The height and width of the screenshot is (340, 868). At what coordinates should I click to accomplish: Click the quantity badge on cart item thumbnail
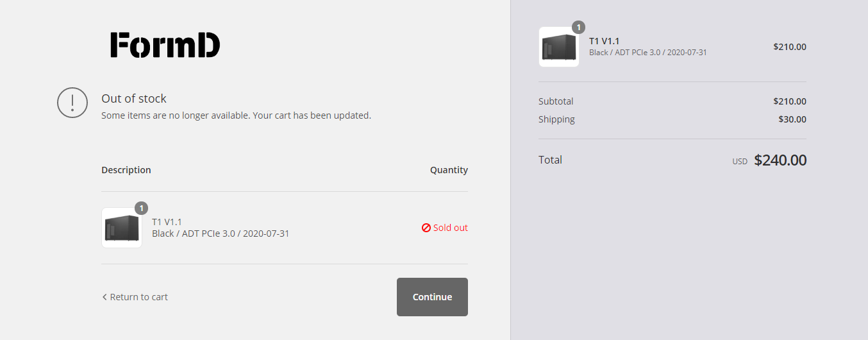tap(141, 208)
